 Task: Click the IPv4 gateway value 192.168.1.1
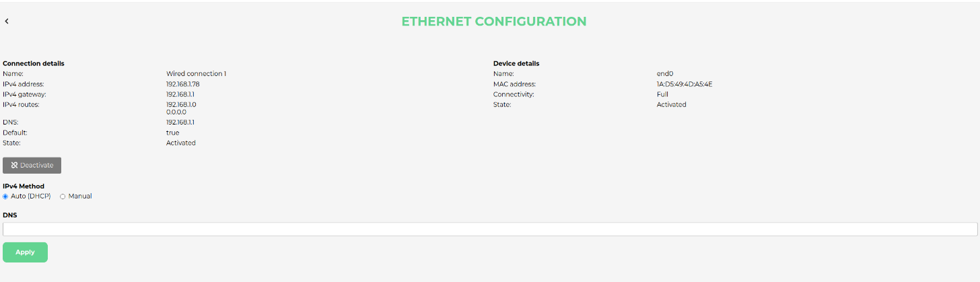180,94
